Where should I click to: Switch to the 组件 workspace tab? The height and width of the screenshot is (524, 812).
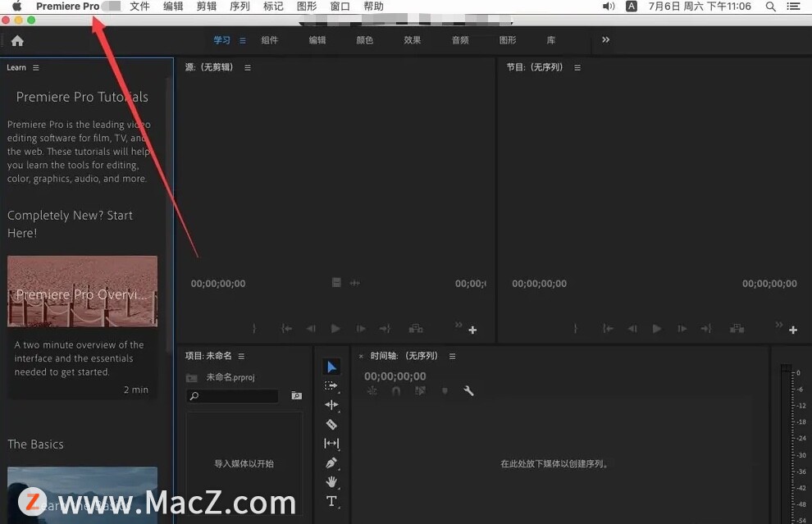(x=269, y=40)
